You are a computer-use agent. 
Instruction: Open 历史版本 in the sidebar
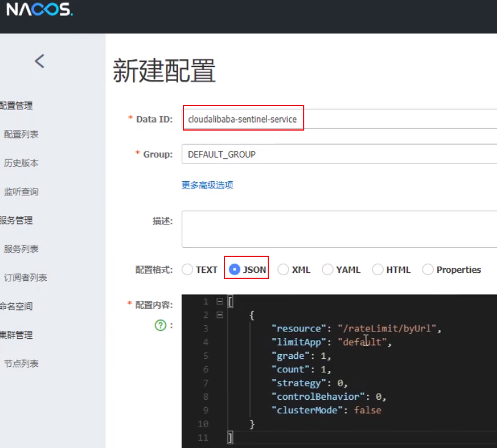(x=21, y=163)
